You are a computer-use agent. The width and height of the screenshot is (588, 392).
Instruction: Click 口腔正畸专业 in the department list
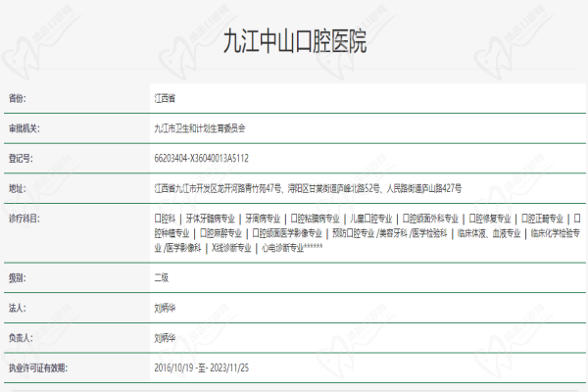542,219
